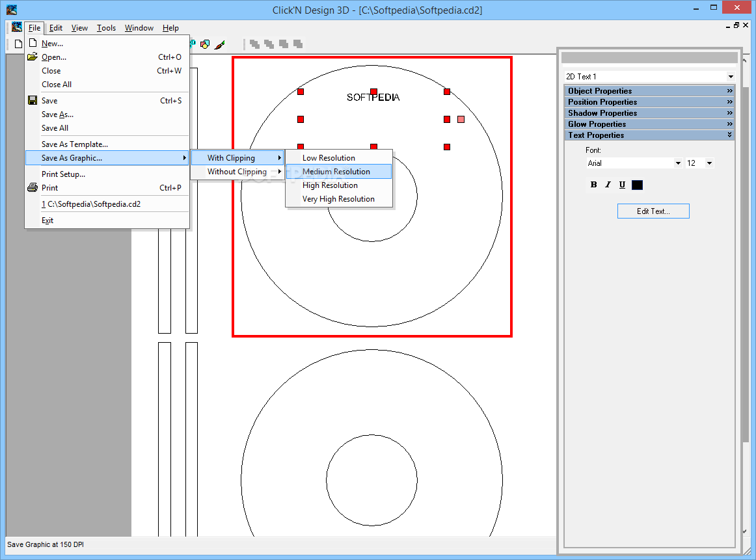756x560 pixels.
Task: Choose Close All from File menu
Action: (107, 85)
